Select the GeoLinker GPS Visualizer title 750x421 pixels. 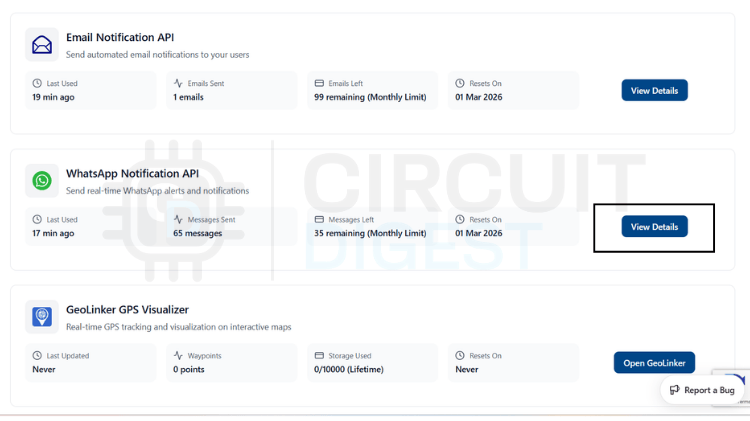(x=127, y=310)
